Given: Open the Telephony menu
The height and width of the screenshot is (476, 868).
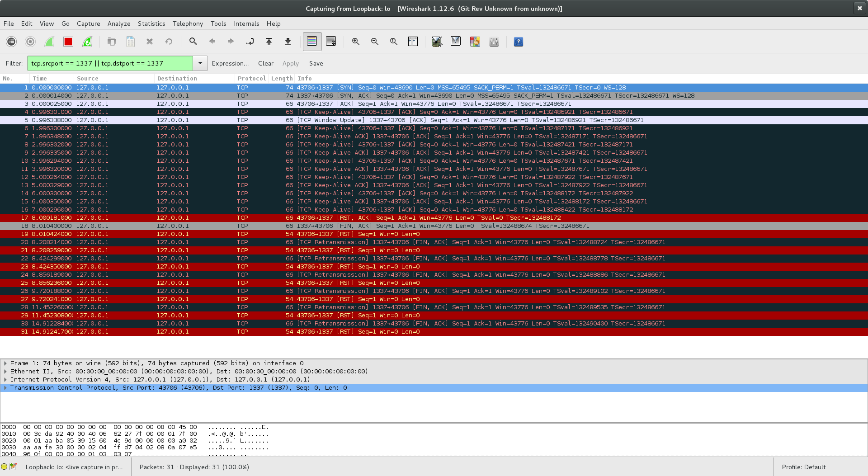Looking at the screenshot, I should coord(188,24).
